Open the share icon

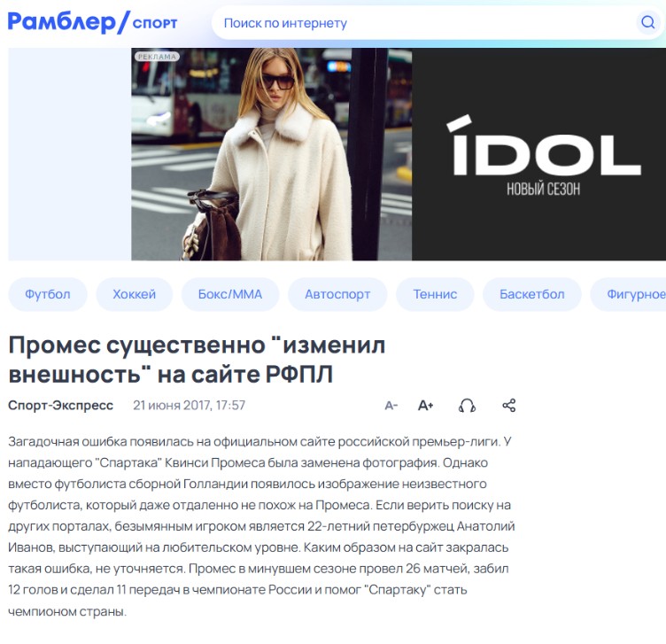pos(509,406)
